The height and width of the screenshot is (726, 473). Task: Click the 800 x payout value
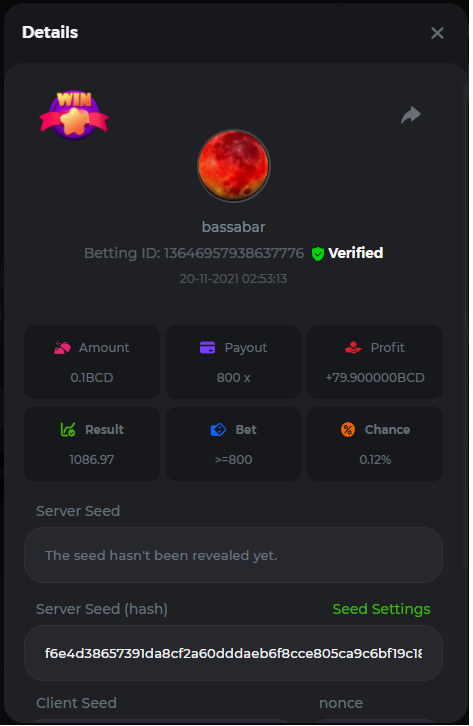tap(233, 377)
